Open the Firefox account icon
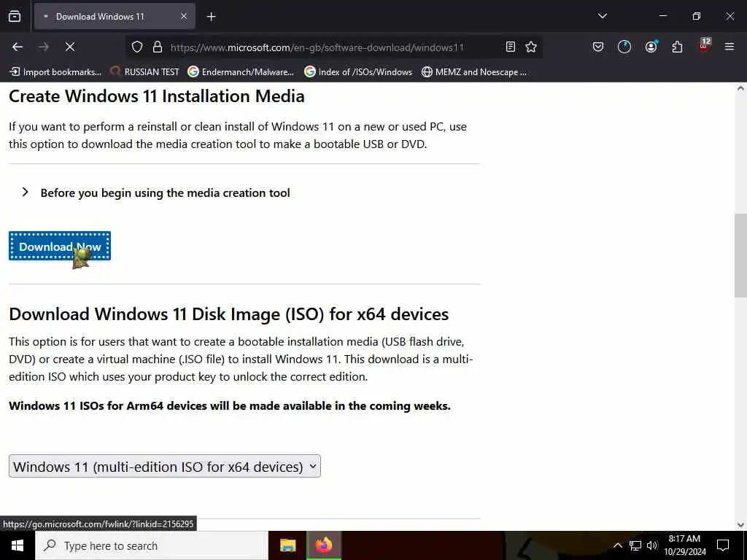Viewport: 747px width, 560px height. (x=651, y=47)
